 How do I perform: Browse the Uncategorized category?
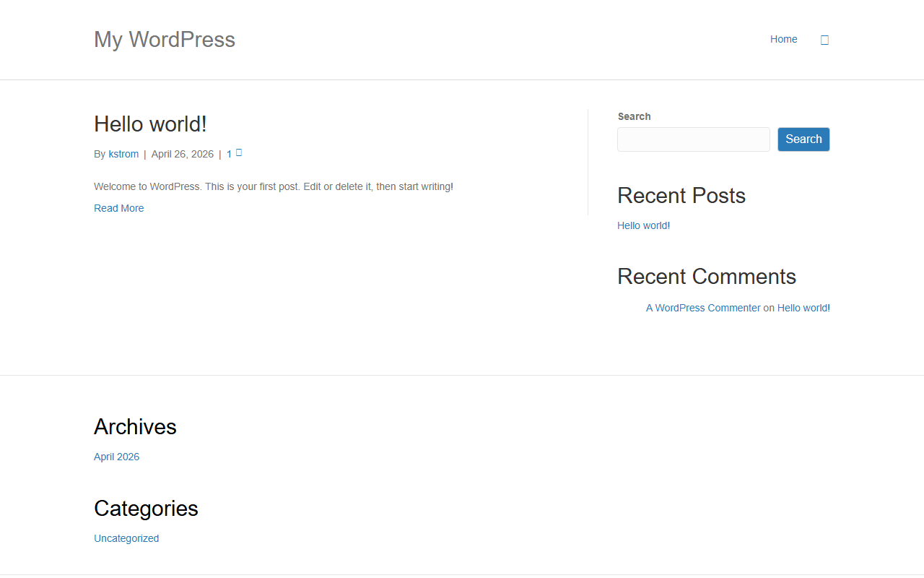(126, 538)
